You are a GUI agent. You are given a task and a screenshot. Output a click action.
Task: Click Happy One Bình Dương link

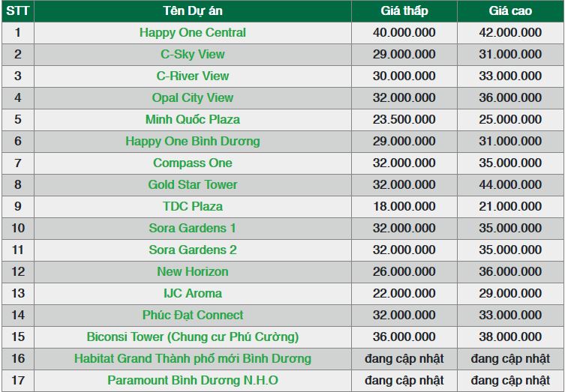[192, 142]
